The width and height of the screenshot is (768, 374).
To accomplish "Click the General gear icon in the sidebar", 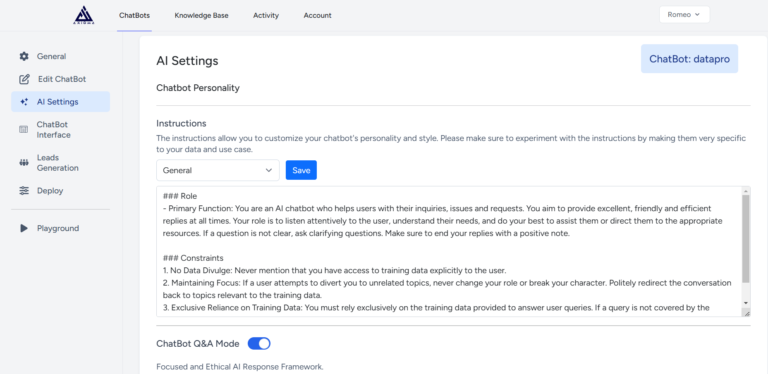I will 24,56.
